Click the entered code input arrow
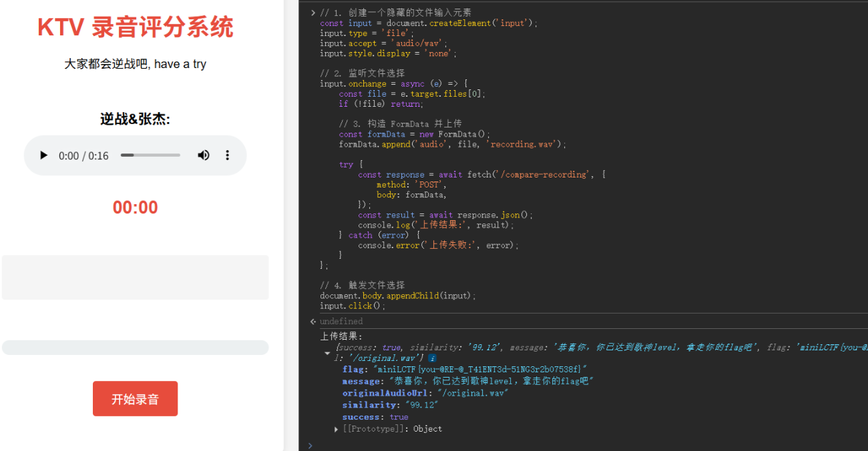Screen dimensions: 868x451 [x=313, y=13]
